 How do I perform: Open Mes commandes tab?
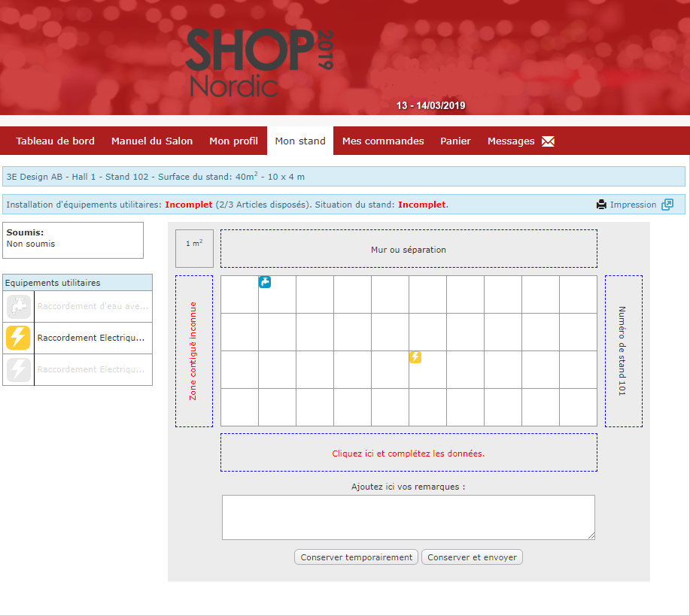(x=383, y=141)
